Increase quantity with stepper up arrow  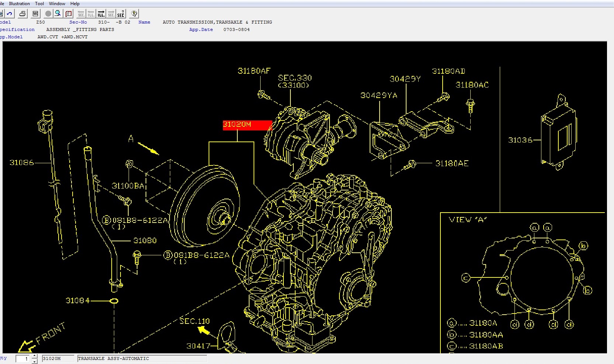pyautogui.click(x=34, y=356)
